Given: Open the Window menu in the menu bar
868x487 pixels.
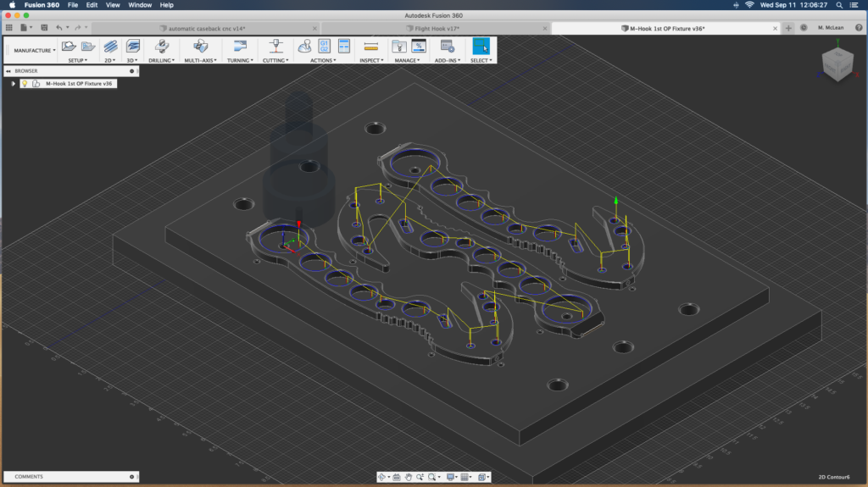Looking at the screenshot, I should pyautogui.click(x=140, y=5).
